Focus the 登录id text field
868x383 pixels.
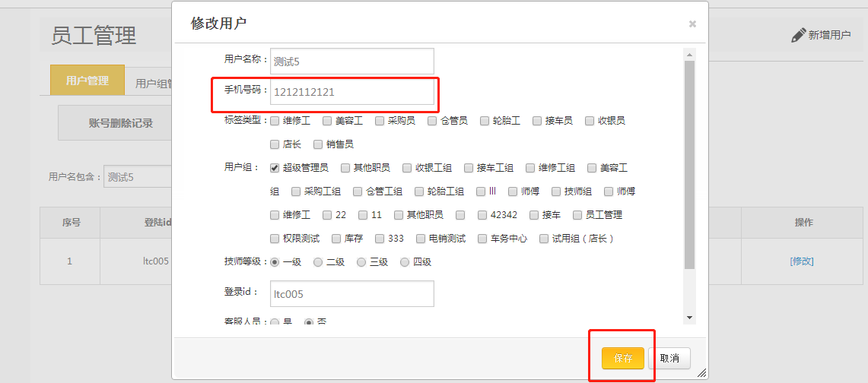click(351, 293)
